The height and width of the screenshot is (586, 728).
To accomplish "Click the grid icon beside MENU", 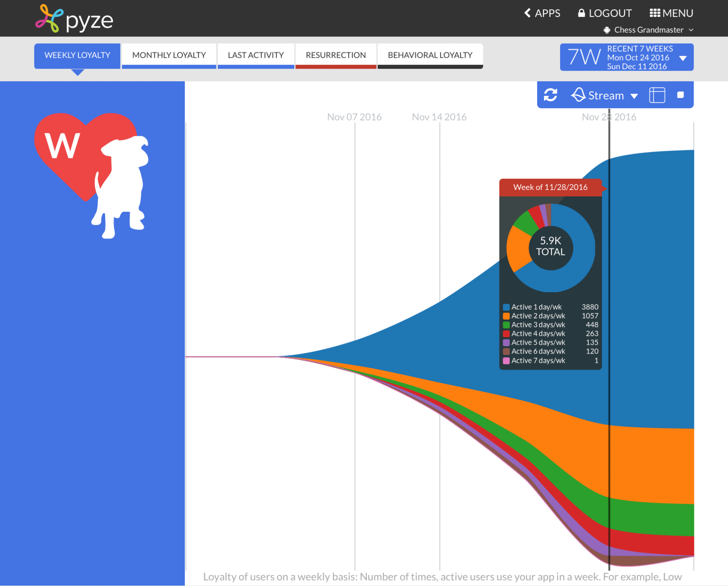I will 655,13.
